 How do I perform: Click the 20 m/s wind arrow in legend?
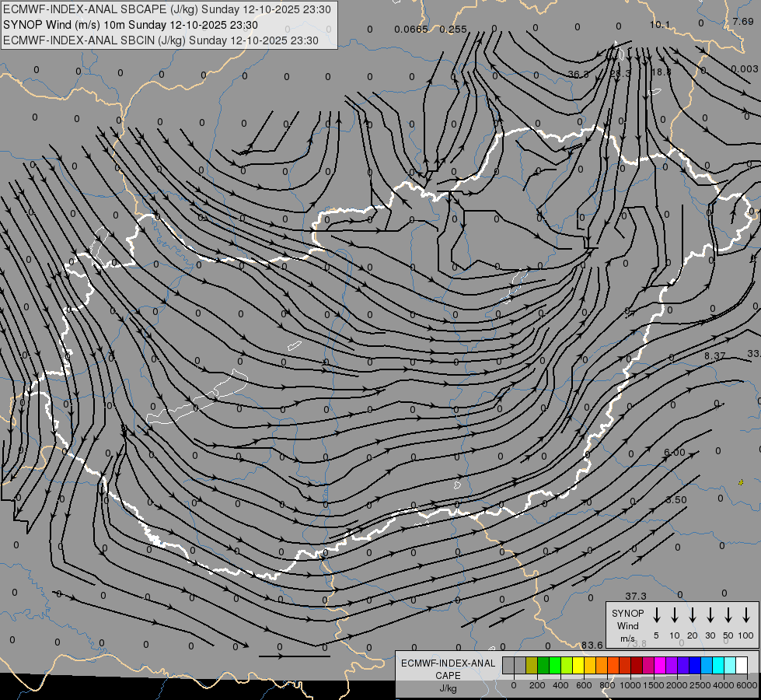coord(692,615)
